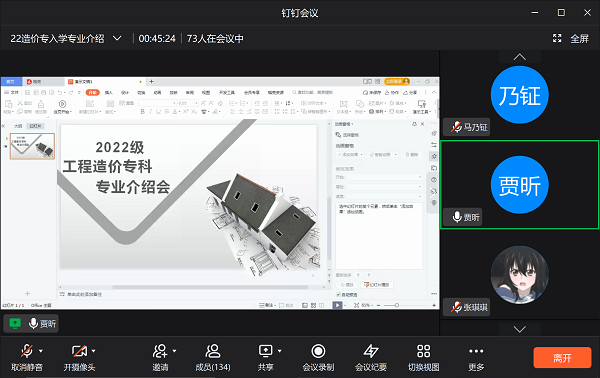Screen dimensions: 600x378
Task: Enter fullscreen with 全屏 button
Action: coord(579,39)
